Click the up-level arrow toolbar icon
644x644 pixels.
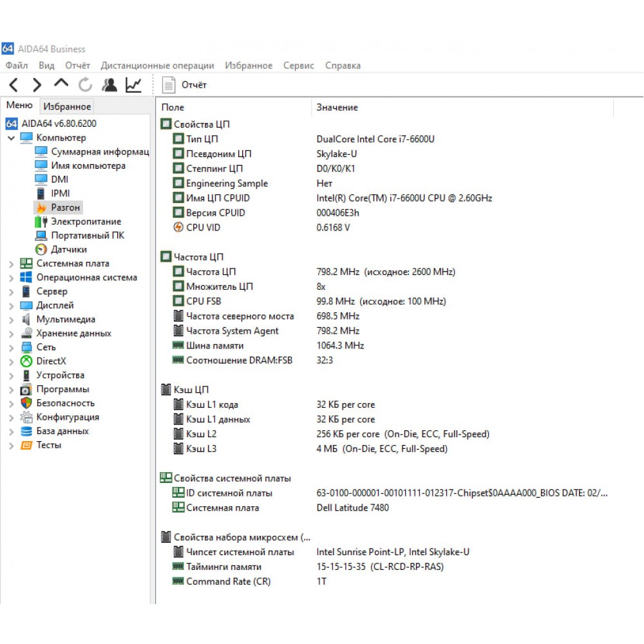click(x=61, y=83)
